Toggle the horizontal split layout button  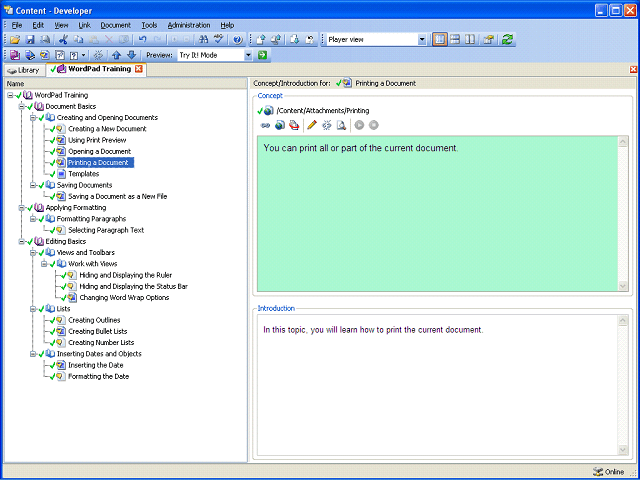tap(455, 40)
